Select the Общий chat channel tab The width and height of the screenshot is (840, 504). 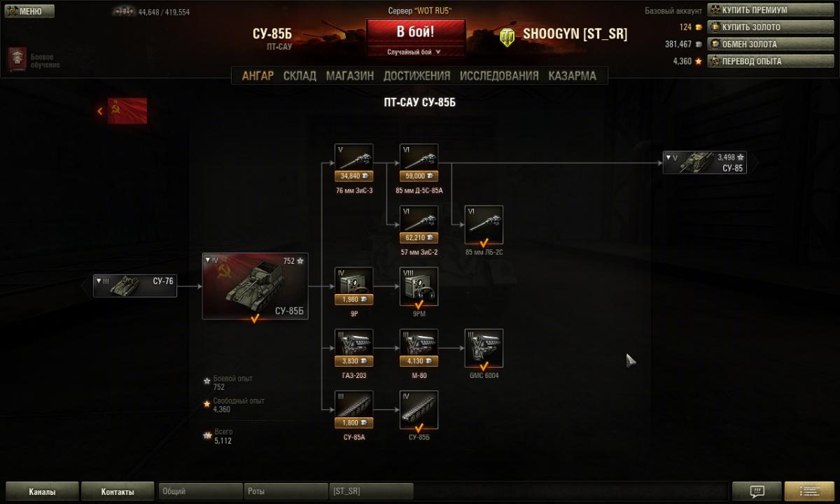[x=200, y=491]
